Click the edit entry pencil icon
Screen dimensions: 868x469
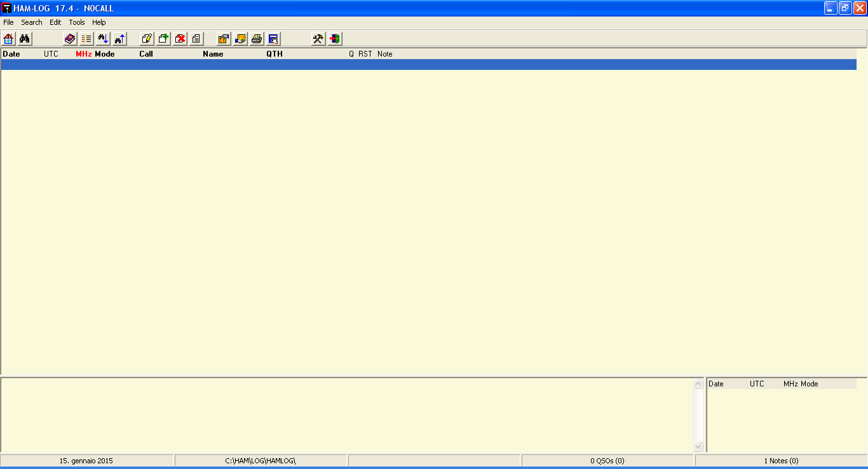pos(147,39)
